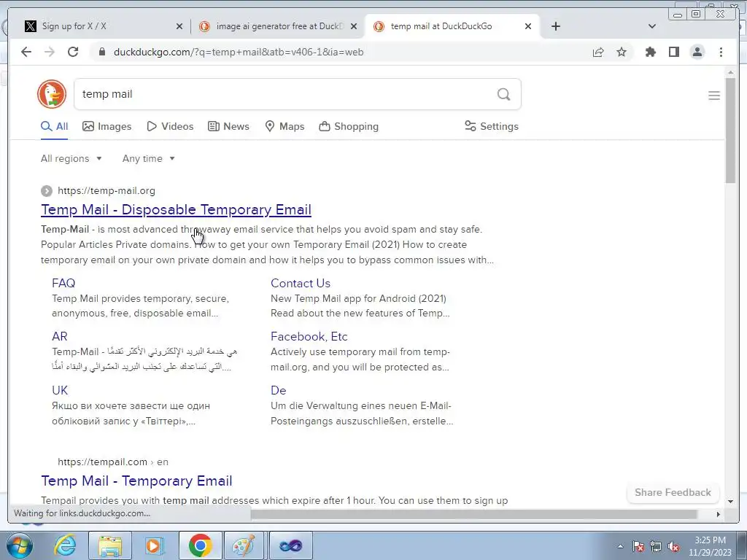The height and width of the screenshot is (560, 747).
Task: Launch Internet Explorer from taskbar
Action: [65, 545]
